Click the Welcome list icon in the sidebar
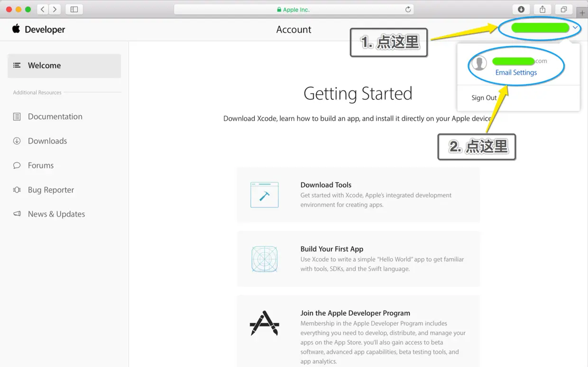The width and height of the screenshot is (588, 367). pyautogui.click(x=17, y=66)
